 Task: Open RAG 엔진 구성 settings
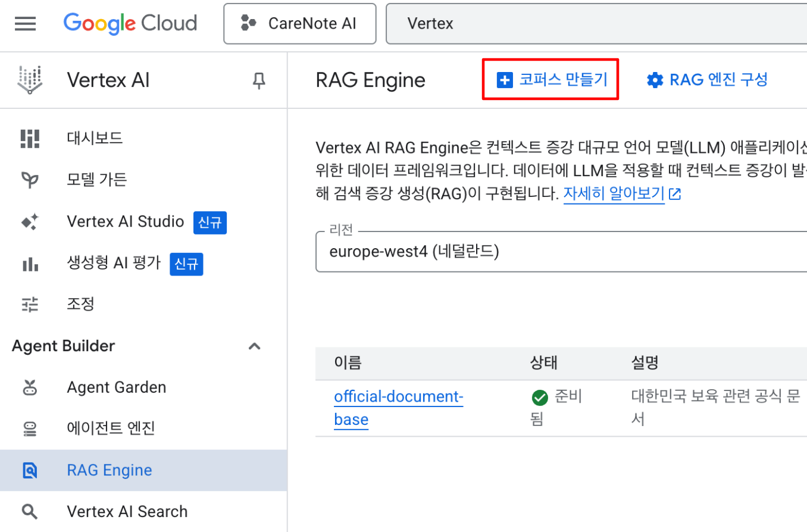[707, 80]
